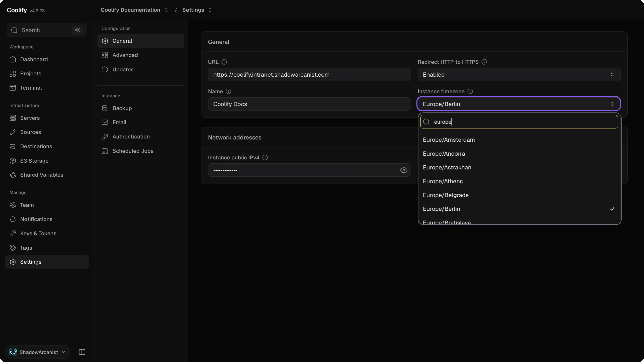This screenshot has width=644, height=362.
Task: Click the Instance public IPv4 info icon
Action: point(265,157)
